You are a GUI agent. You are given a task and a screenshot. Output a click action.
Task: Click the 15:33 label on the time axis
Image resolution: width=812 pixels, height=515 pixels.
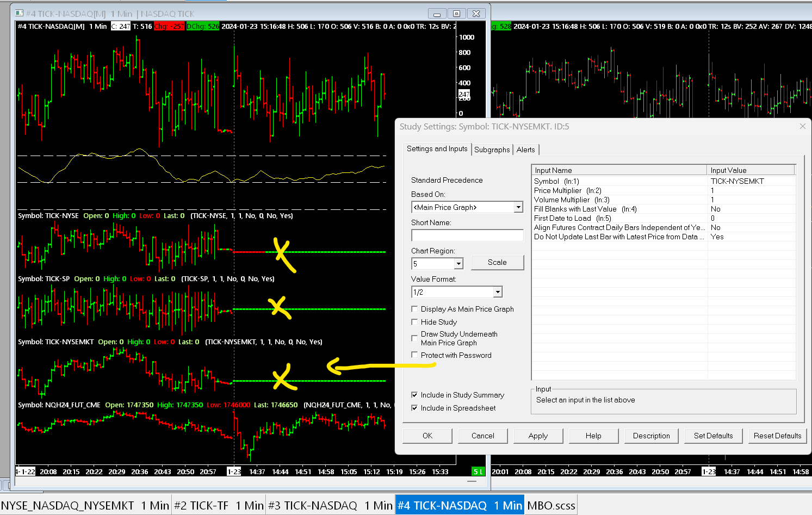pos(440,471)
